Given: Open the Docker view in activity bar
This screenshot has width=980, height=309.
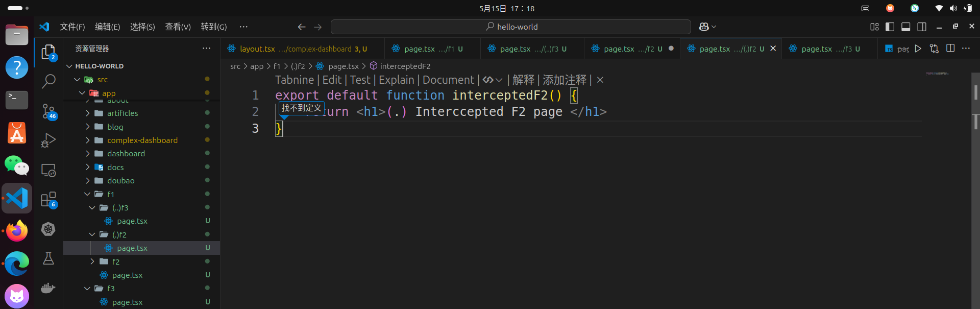Looking at the screenshot, I should pos(48,288).
